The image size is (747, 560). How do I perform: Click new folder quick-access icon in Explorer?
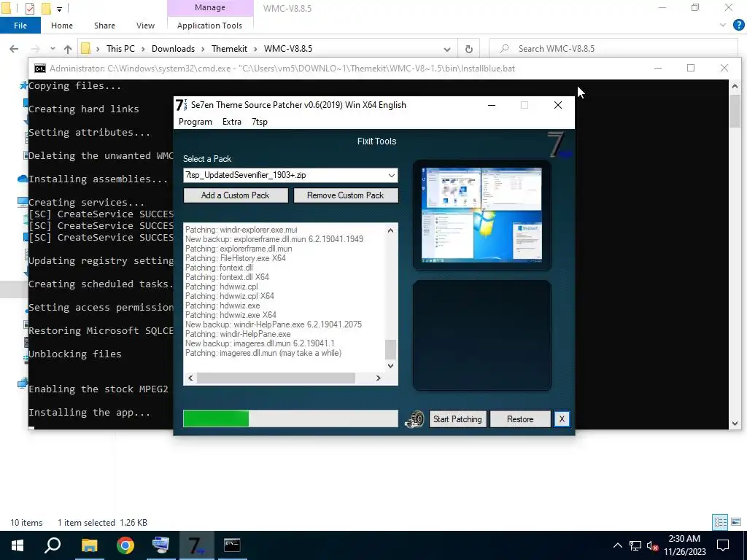coord(46,8)
